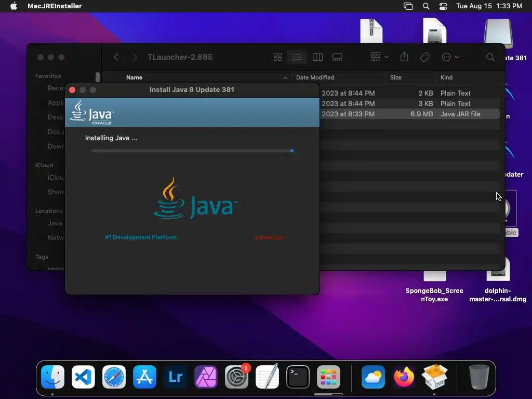Screen dimensions: 532x399
Task: Switch Finder to icon view
Action: coord(277,57)
